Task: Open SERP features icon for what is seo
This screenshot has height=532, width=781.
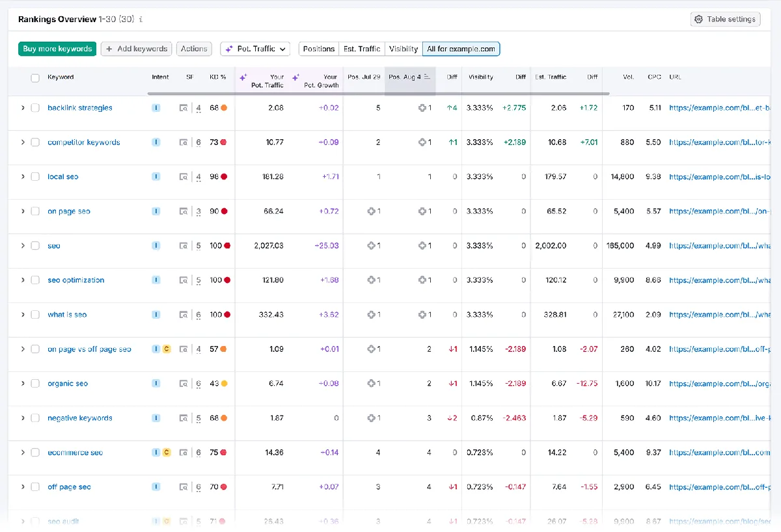Action: coord(184,315)
